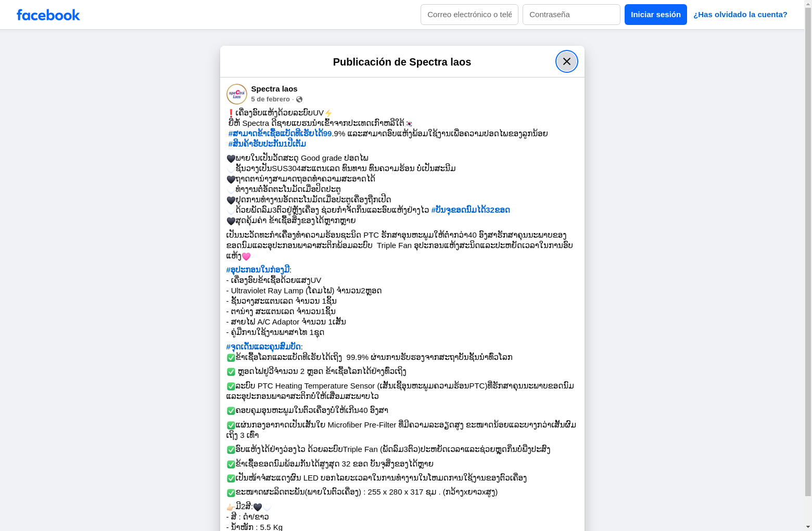The width and height of the screenshot is (812, 531).
Task: Click the A/C Adaptor list line
Action: 286,322
